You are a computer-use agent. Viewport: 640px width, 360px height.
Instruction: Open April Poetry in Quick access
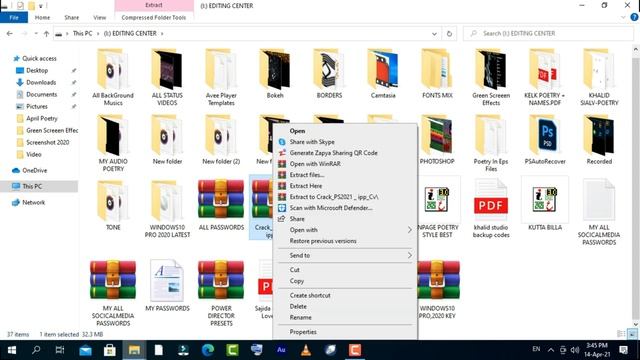pos(42,118)
